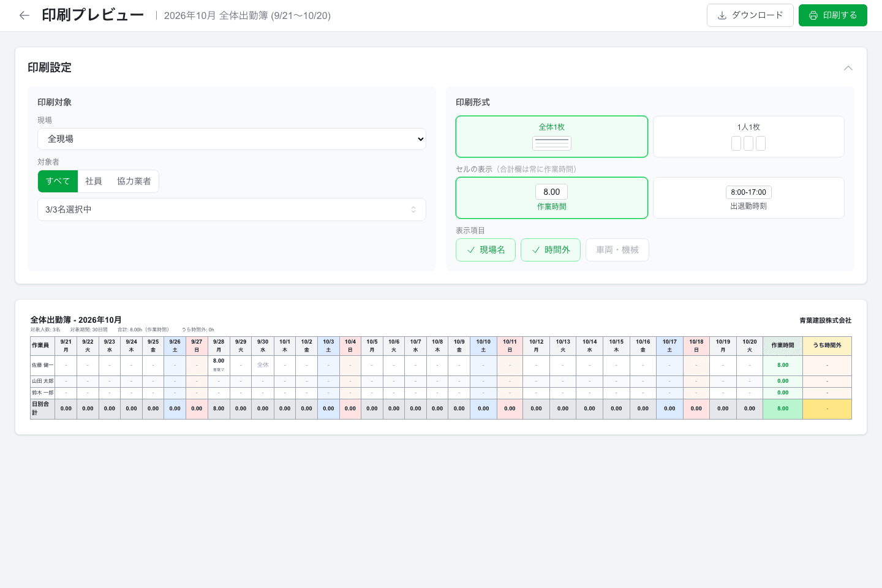Click the 8.00 cell in 佐藤 健一 row on 9/28

pyautogui.click(x=219, y=365)
